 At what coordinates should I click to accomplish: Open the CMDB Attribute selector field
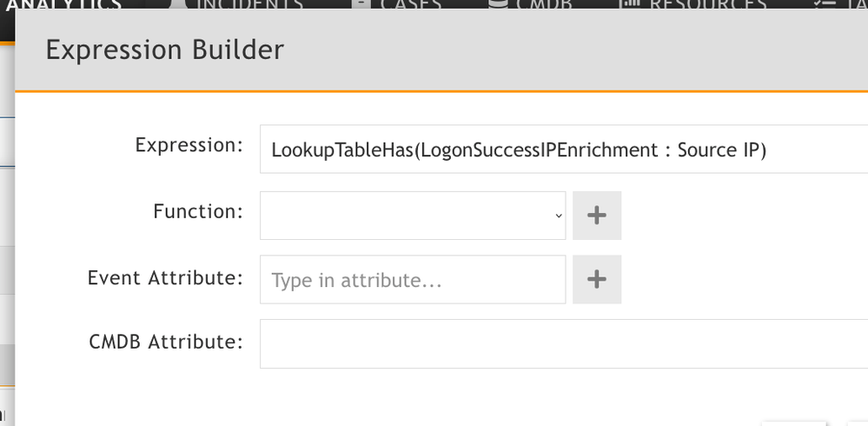[563, 343]
